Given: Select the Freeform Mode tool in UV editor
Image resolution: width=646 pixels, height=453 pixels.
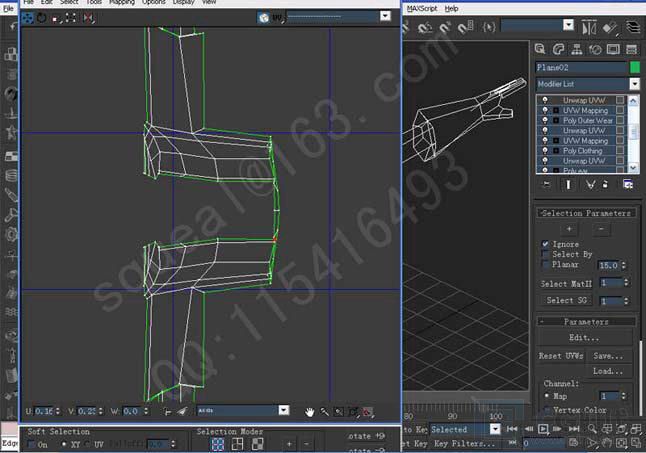Looking at the screenshot, I should [x=71, y=18].
